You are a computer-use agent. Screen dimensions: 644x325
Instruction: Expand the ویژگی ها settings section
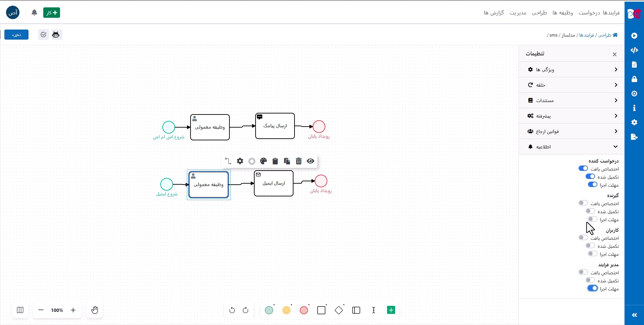pos(572,69)
